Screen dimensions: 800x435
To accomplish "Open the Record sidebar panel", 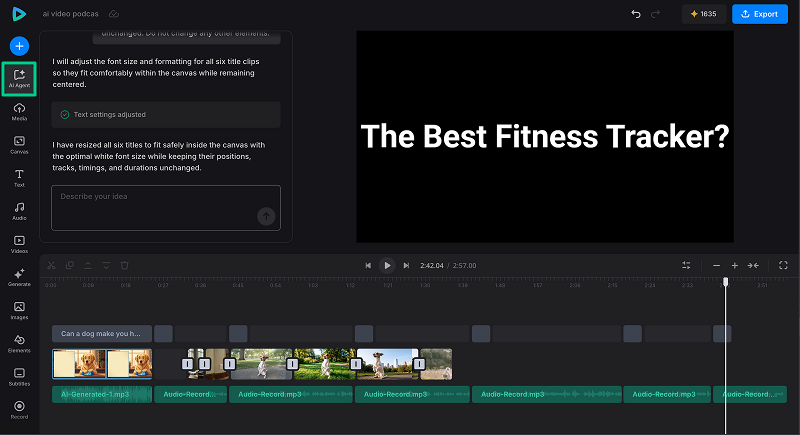I will [19, 410].
